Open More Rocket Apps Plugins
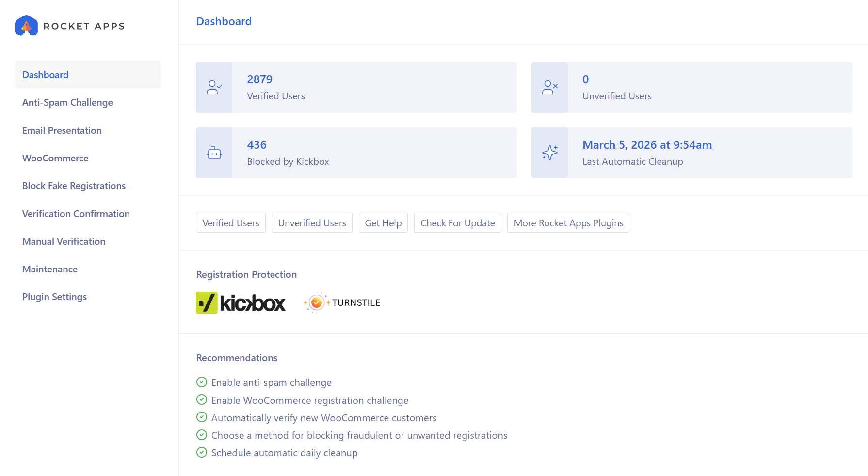 click(568, 223)
